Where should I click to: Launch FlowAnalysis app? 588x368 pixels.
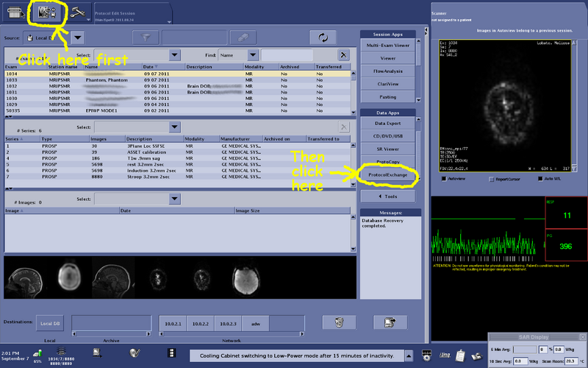[388, 71]
